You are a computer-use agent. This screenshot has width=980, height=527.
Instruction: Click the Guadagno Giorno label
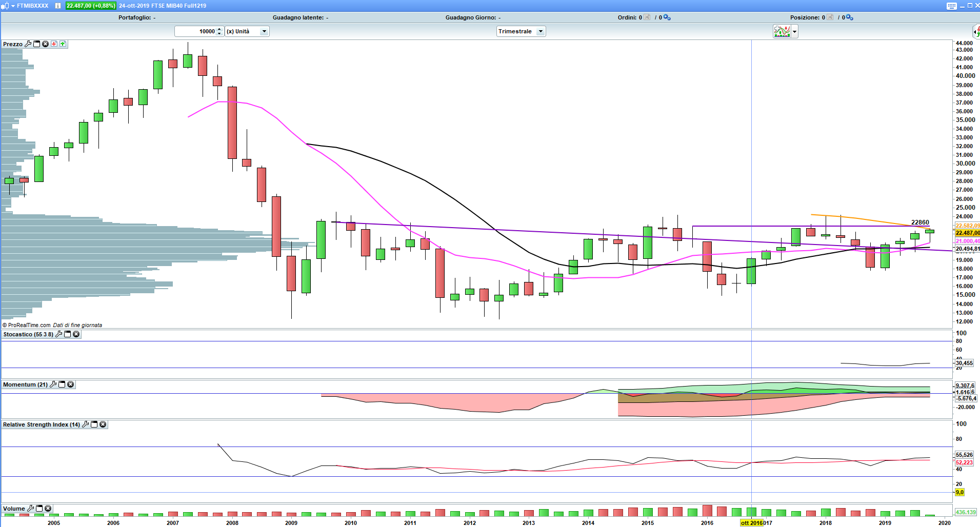[x=471, y=17]
